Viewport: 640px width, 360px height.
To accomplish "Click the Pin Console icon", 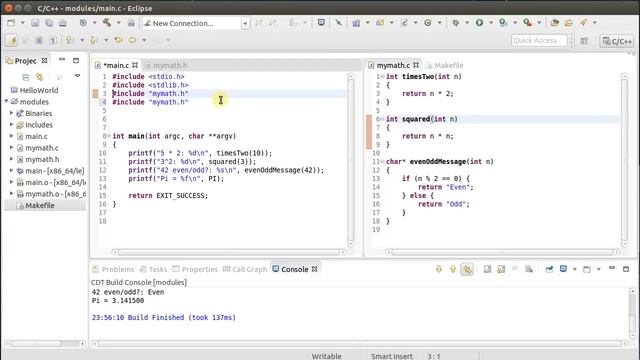I will click(549, 269).
